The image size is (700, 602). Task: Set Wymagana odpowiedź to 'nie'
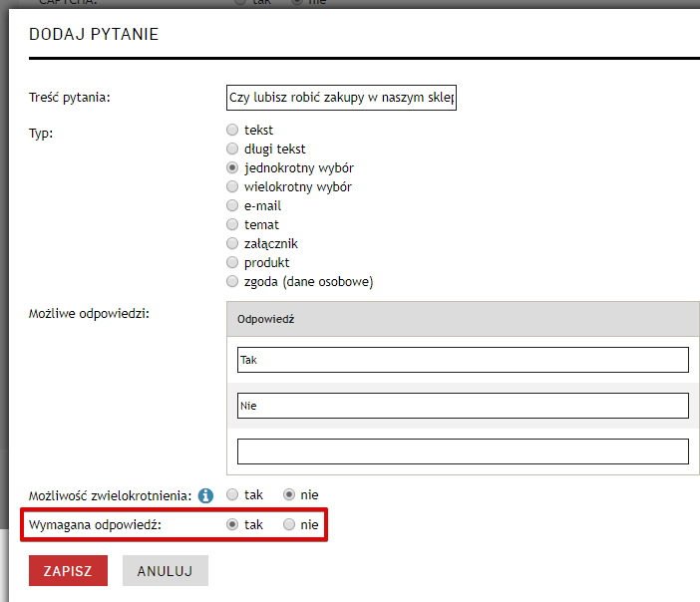click(x=289, y=524)
